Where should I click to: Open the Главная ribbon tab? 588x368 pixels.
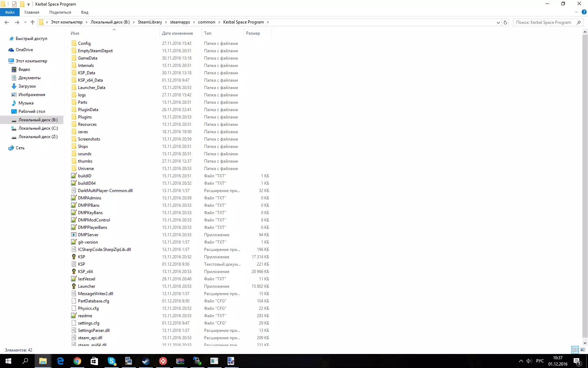[x=32, y=12]
